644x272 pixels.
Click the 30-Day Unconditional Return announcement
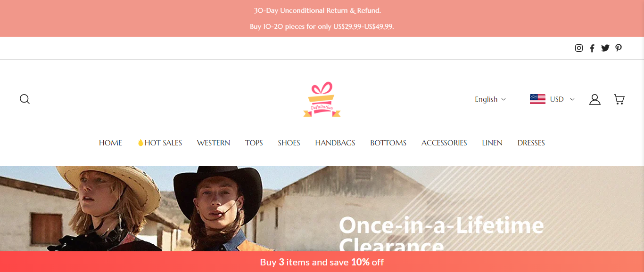(317, 10)
